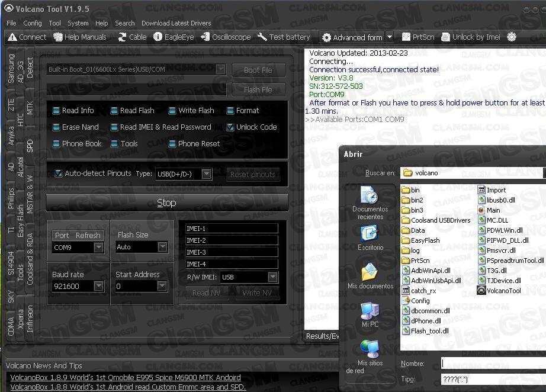The image size is (546, 392).
Task: Expand the Start Address dropdown
Action: tap(162, 286)
